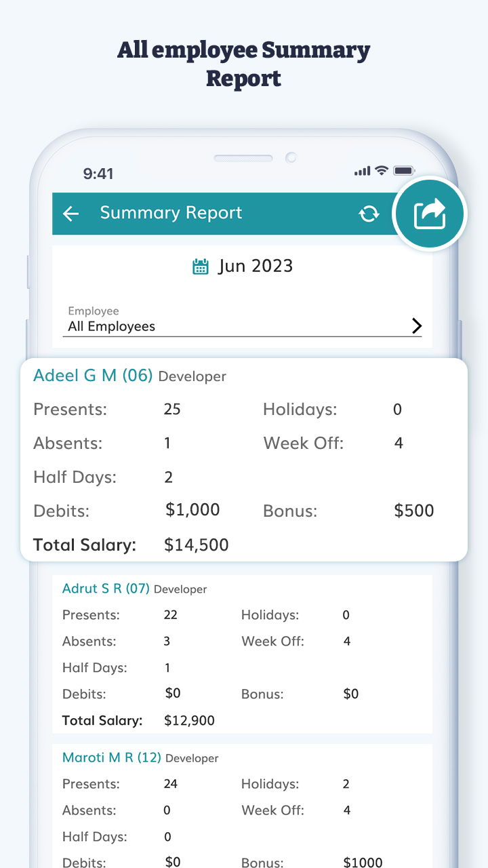This screenshot has height=868, width=488.
Task: Click Adrut's Presents value 22
Action: click(170, 615)
